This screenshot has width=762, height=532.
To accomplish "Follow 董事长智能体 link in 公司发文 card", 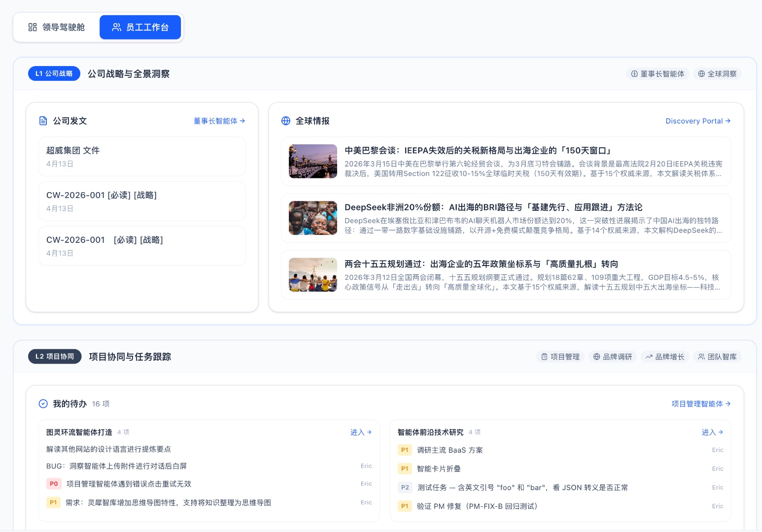I will click(219, 121).
